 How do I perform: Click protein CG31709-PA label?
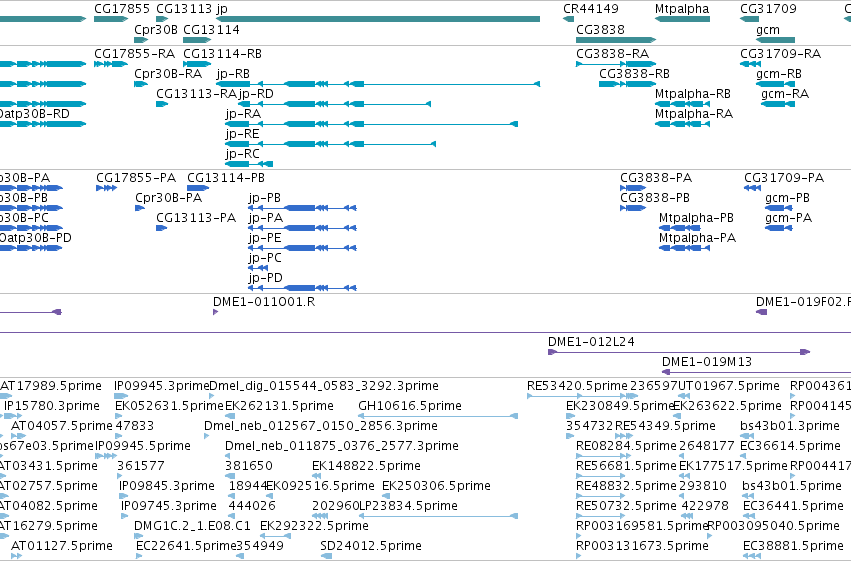[x=784, y=178]
